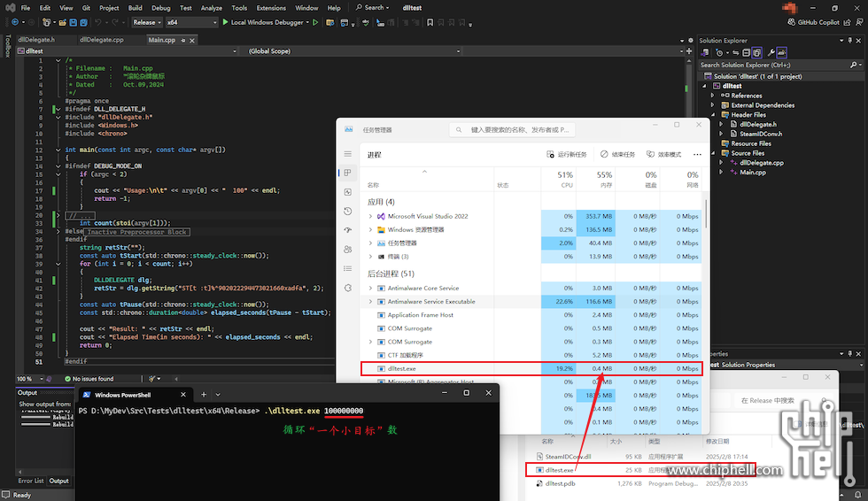Open the 100 % zoom dropdown
This screenshot has height=501, width=868.
(29, 379)
